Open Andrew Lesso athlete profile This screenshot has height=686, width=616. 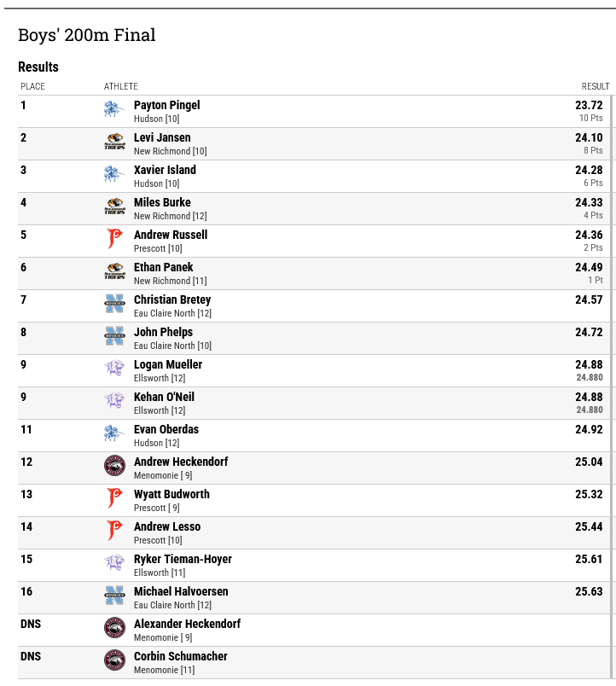click(x=167, y=526)
